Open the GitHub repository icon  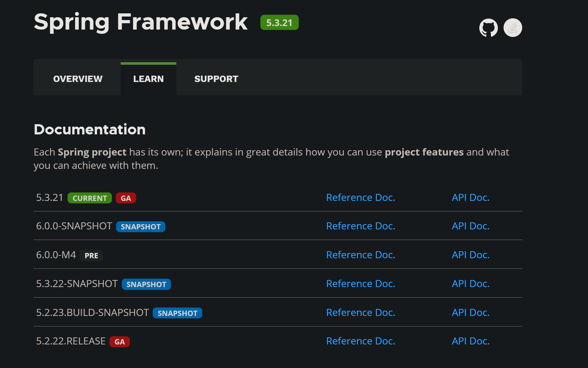tap(488, 28)
